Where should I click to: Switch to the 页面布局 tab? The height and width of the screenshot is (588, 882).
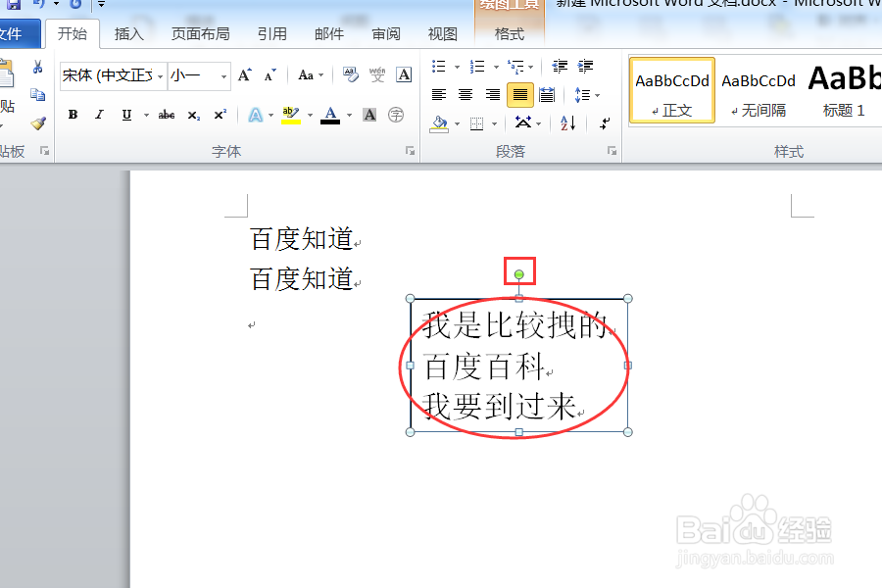click(x=200, y=34)
